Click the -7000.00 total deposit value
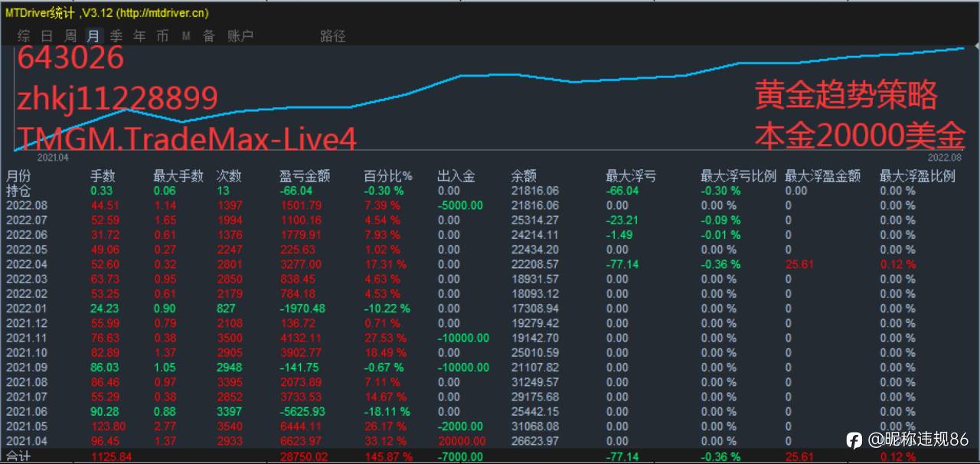980x464 pixels. [461, 457]
